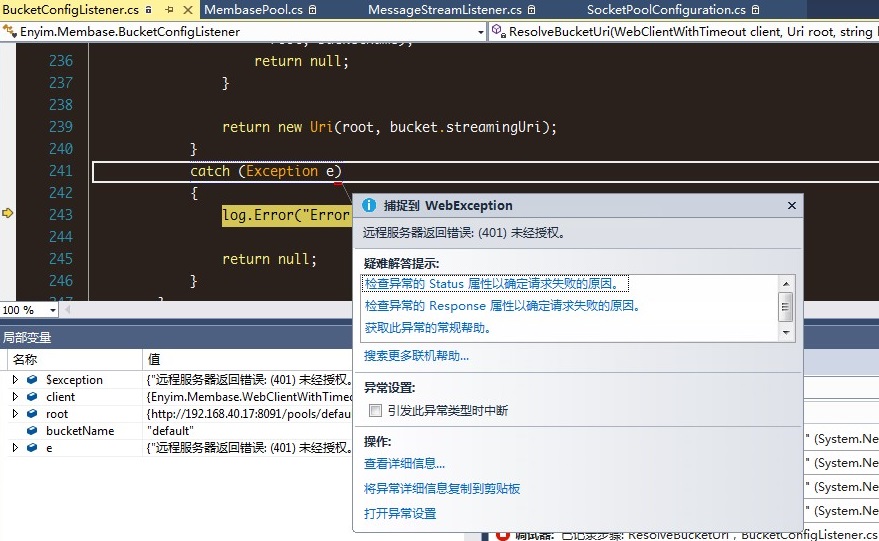Click line number 241 in the gutter
879x541 pixels.
[61, 171]
